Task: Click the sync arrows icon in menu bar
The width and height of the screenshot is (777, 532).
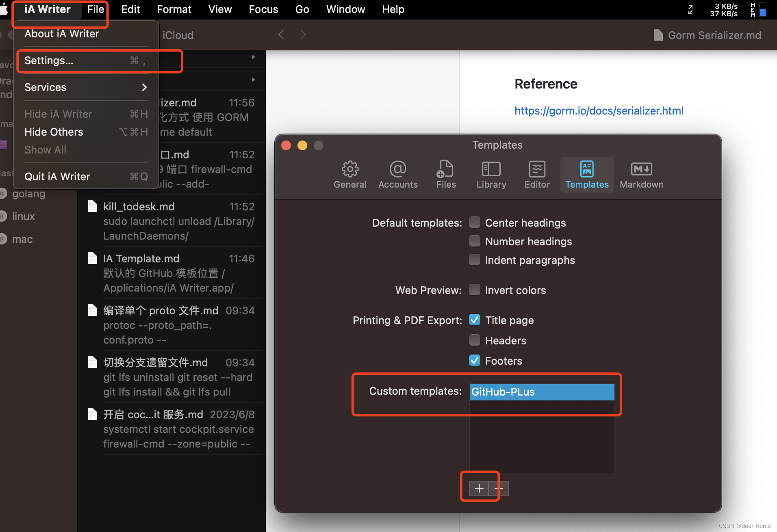Action: 690,10
